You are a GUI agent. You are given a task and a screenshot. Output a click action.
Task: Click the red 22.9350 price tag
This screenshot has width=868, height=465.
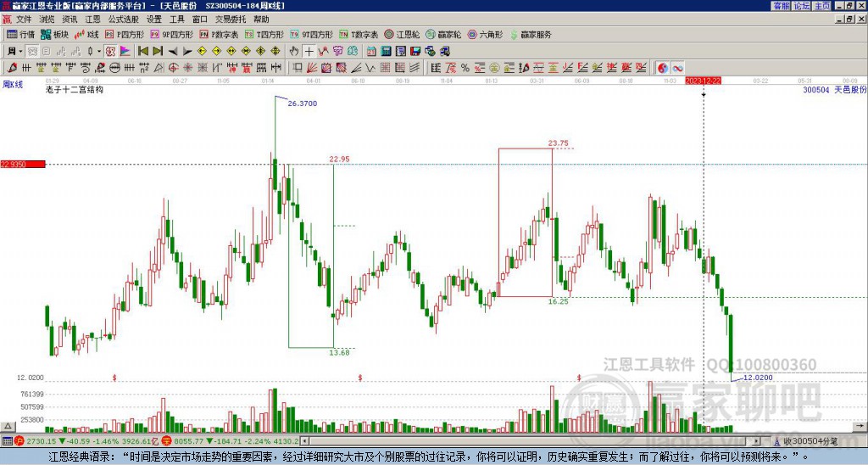tap(23, 164)
